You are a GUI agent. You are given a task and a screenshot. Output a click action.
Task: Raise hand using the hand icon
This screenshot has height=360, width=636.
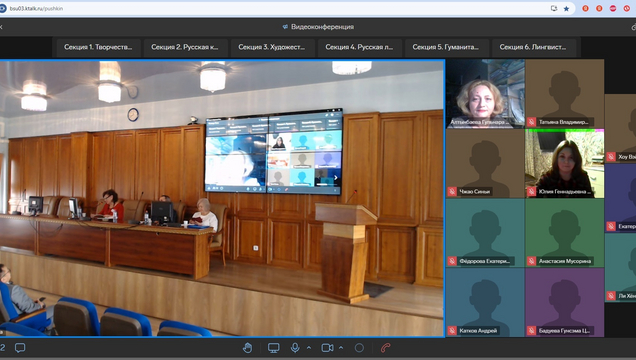click(x=247, y=348)
